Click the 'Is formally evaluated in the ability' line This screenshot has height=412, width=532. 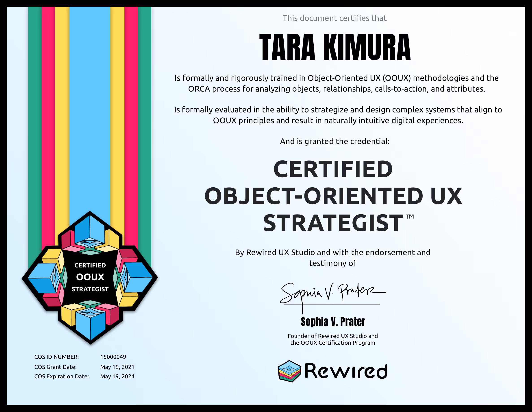coord(338,110)
